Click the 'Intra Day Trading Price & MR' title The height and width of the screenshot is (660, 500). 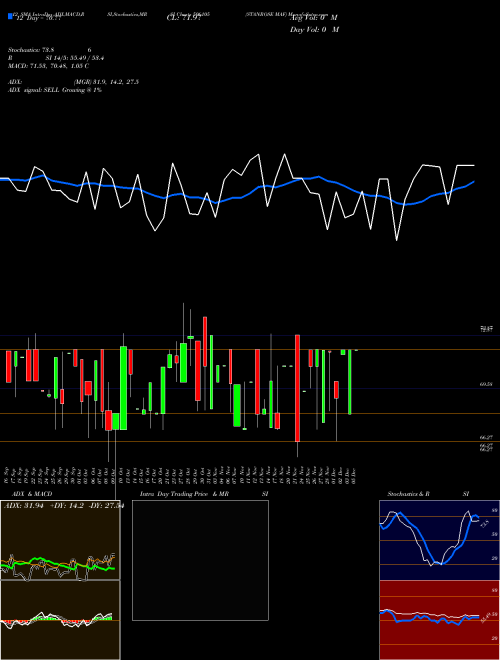184,494
